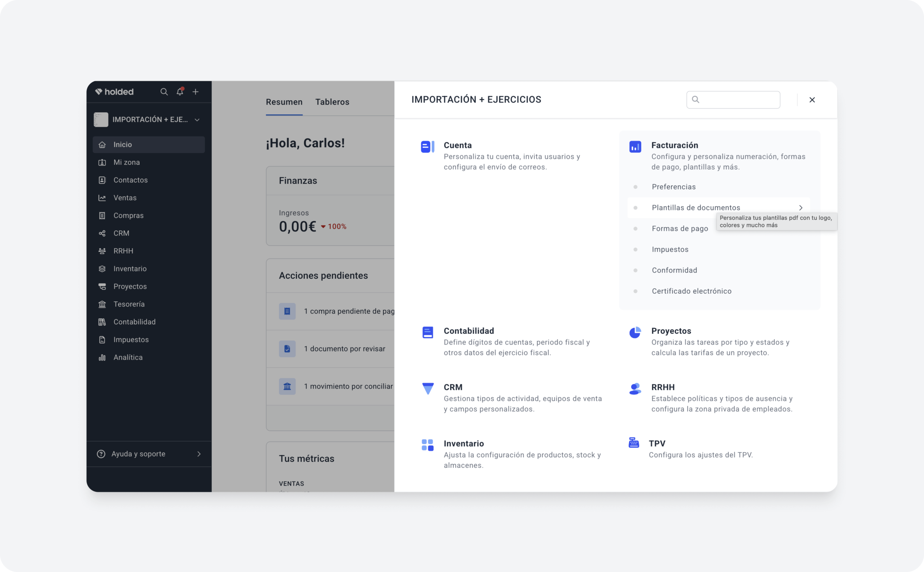Viewport: 924px width, 572px height.
Task: Click 1 documento por revisar item
Action: [x=344, y=348]
